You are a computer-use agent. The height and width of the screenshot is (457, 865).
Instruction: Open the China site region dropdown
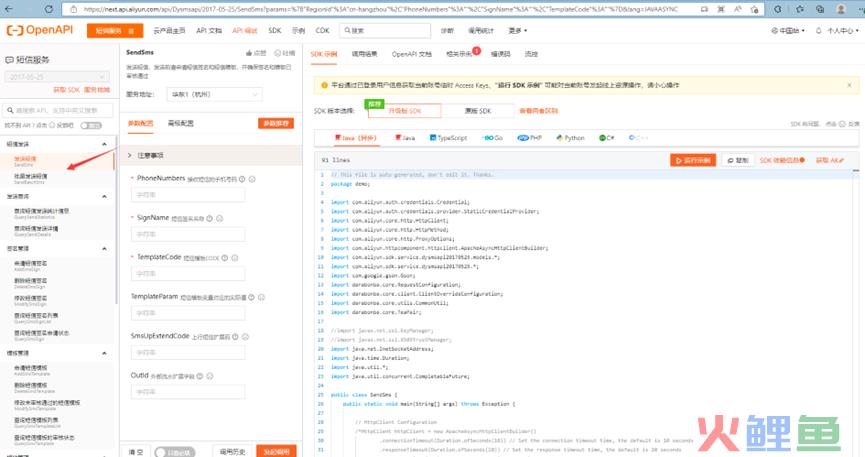coord(788,31)
